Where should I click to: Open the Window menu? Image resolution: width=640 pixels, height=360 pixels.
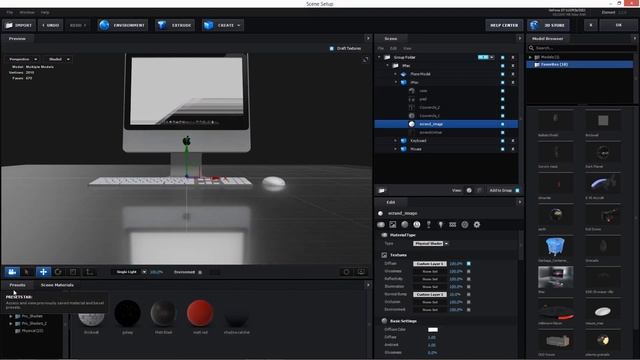click(27, 13)
